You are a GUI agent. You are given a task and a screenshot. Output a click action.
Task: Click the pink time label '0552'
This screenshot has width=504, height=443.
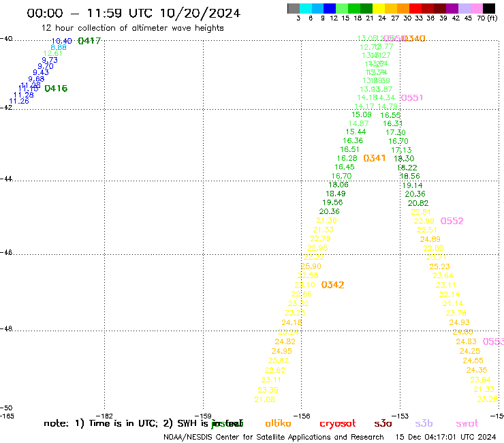[452, 221]
